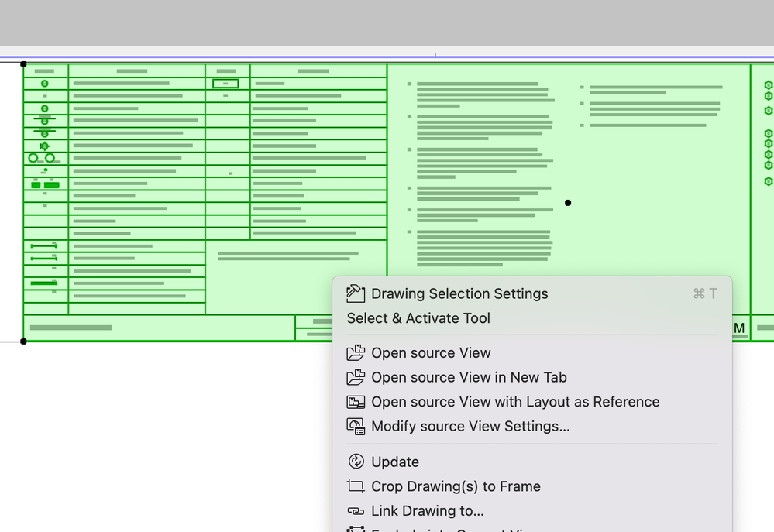Image resolution: width=774 pixels, height=532 pixels.
Task: Click the Drawing Selection Settings hammer icon
Action: pos(355,293)
